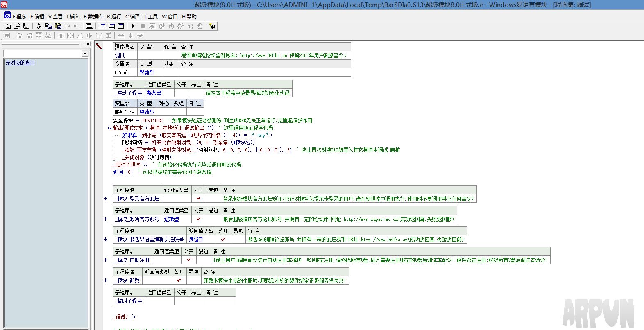Open the T.工具 menu
The image size is (644, 330).
pyautogui.click(x=150, y=16)
